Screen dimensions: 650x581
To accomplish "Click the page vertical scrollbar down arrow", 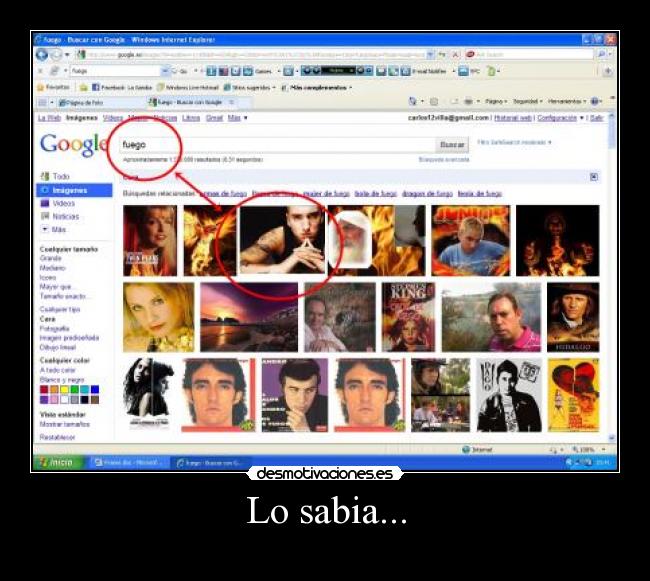I will tap(612, 437).
